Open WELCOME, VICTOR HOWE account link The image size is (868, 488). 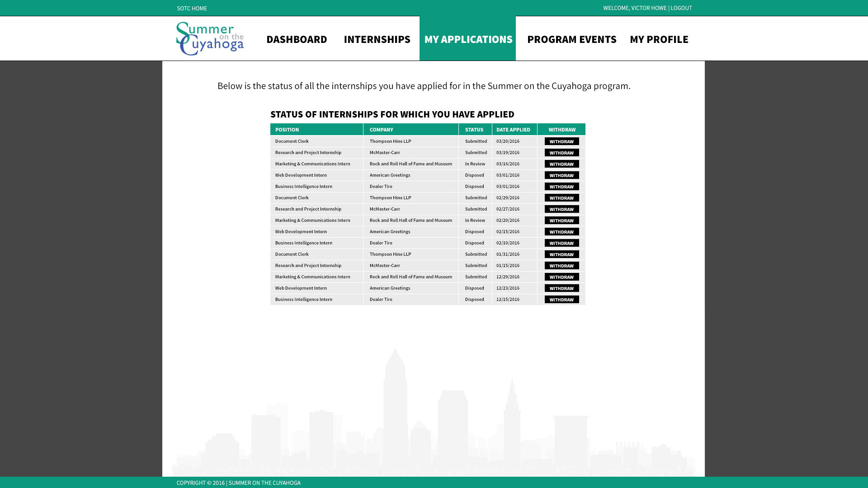(x=635, y=8)
